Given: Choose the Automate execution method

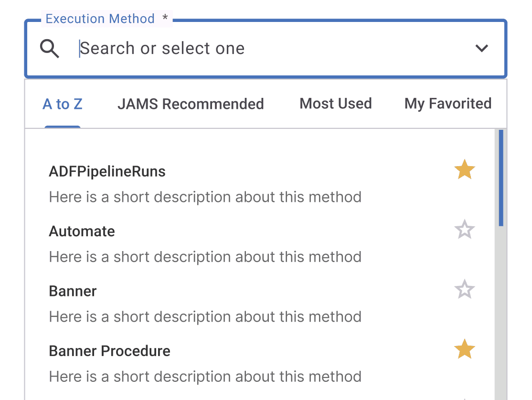Looking at the screenshot, I should 82,232.
